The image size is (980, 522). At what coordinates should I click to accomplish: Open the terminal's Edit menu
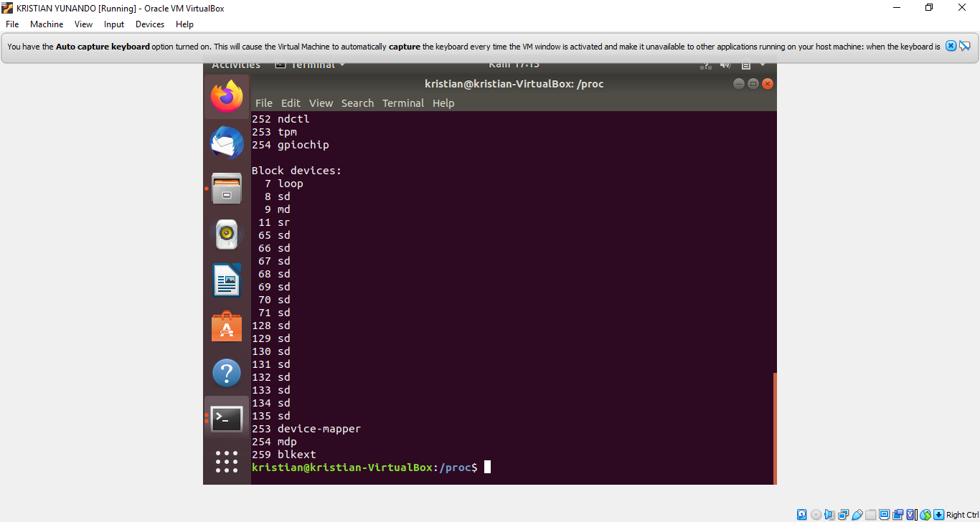point(291,103)
